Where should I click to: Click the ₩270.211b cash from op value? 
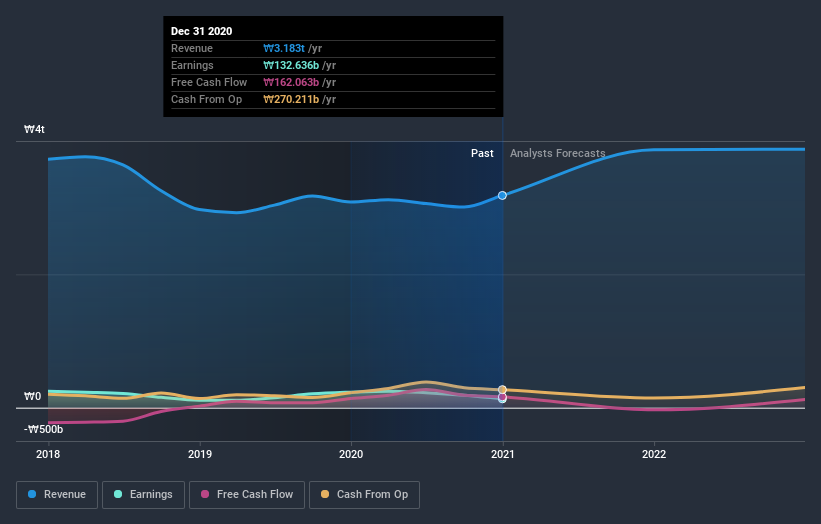coord(291,99)
